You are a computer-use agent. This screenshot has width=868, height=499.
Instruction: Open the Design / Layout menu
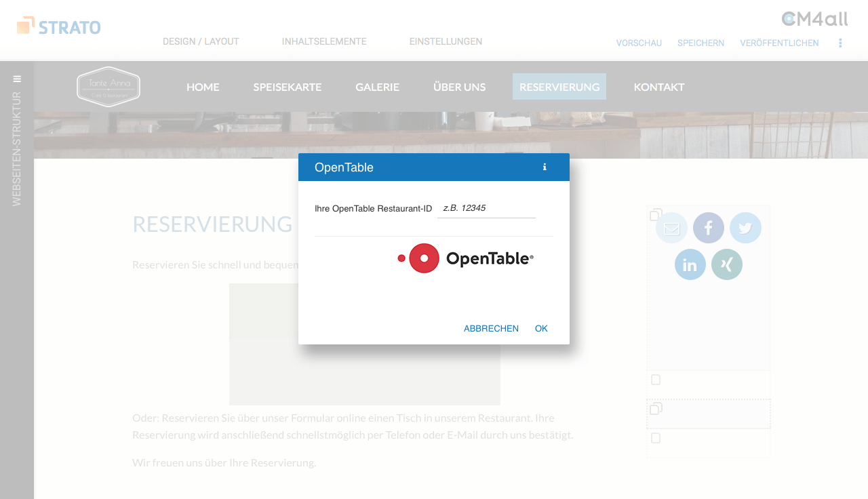tap(201, 41)
